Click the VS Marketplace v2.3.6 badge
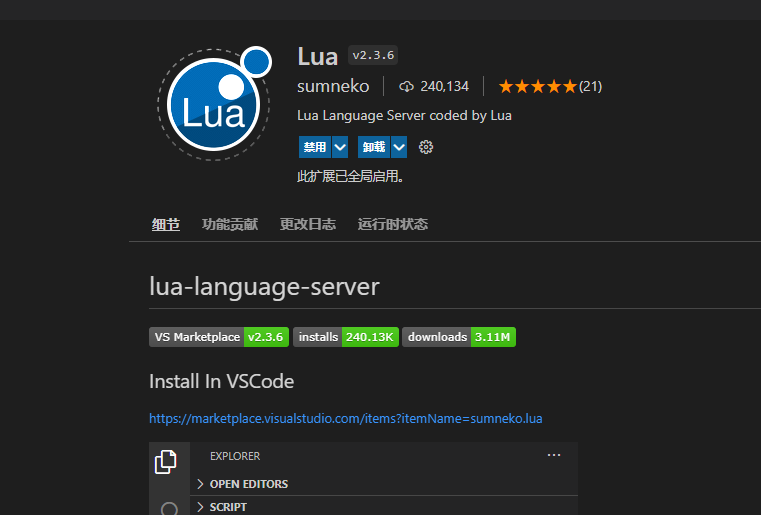Screen dimensions: 761x515 pos(219,337)
